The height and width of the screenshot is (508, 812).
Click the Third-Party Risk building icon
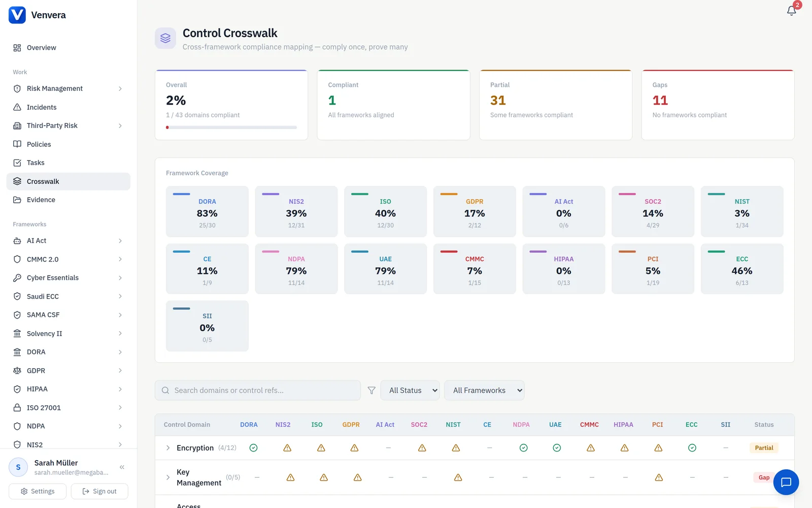[17, 125]
